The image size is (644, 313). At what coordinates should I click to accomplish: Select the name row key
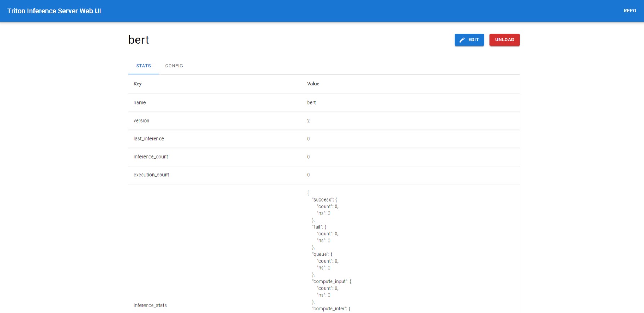(139, 102)
